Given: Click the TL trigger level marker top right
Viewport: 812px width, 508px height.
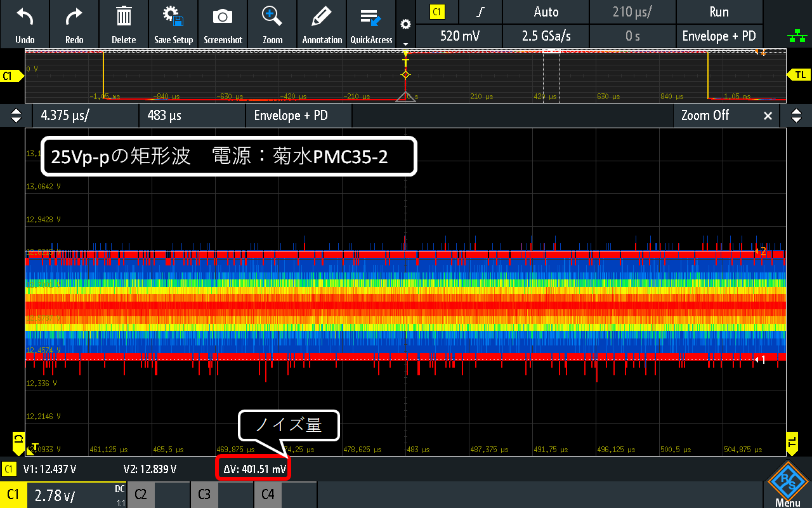Looking at the screenshot, I should [799, 75].
